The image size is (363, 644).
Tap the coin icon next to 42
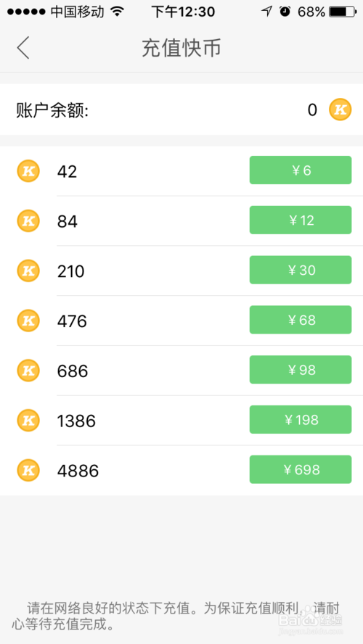click(x=28, y=170)
